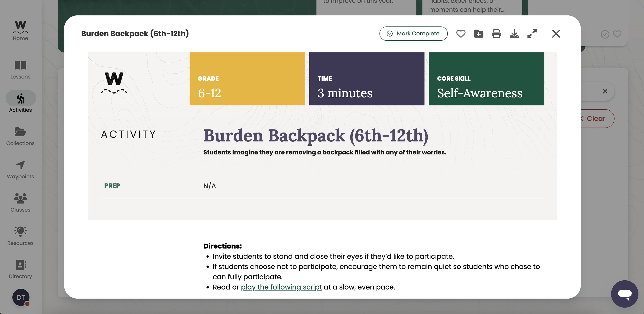644x314 pixels.
Task: Mark the background activity card complete
Action: [605, 34]
